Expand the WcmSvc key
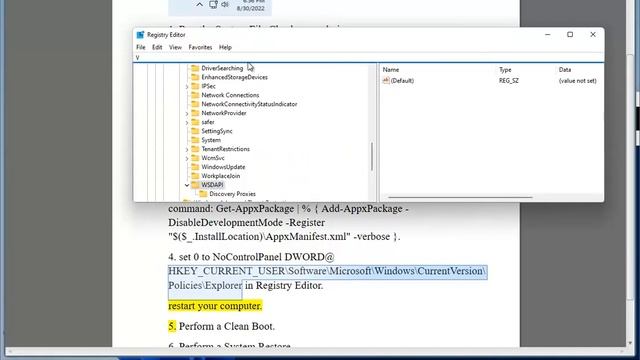The width and height of the screenshot is (640, 360). pyautogui.click(x=187, y=158)
